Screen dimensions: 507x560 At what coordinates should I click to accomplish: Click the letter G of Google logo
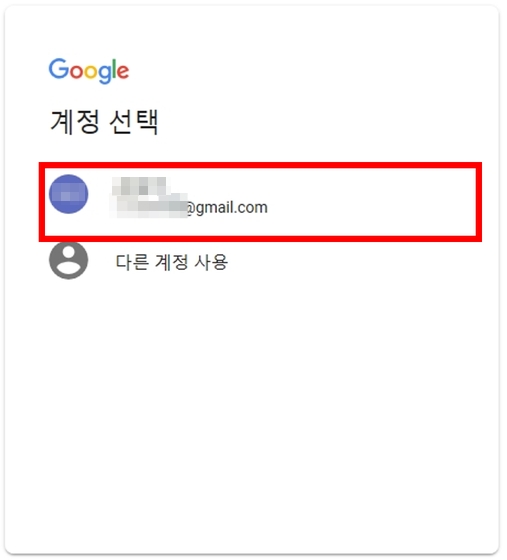coord(59,69)
